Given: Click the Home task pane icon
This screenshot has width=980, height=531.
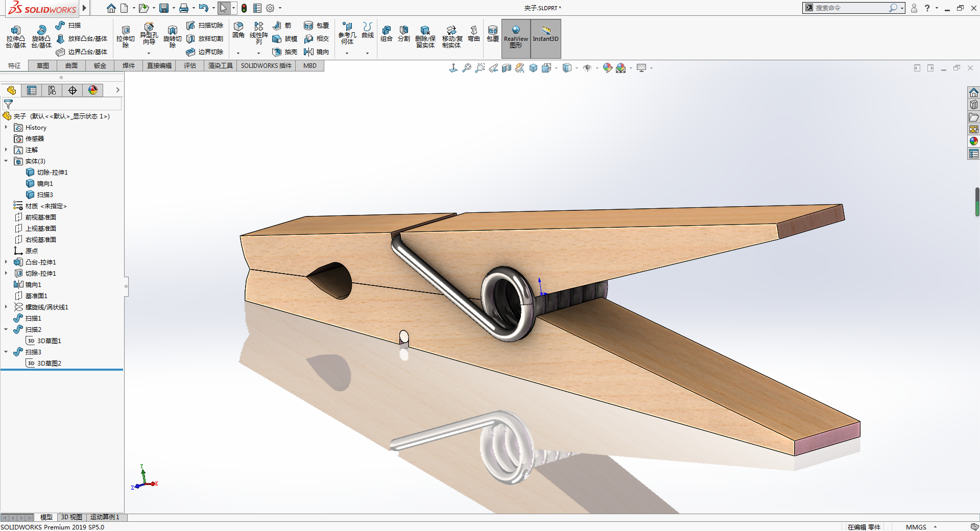Looking at the screenshot, I should (974, 92).
